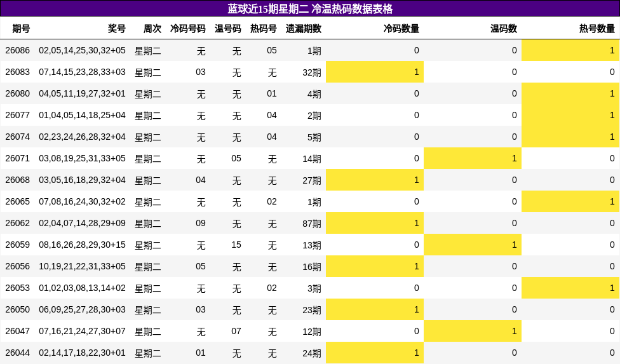Viewport: 620px width, 364px height.
Task: Click draw numbers 01,04,05,14,18,25+04
Action: 82,116
